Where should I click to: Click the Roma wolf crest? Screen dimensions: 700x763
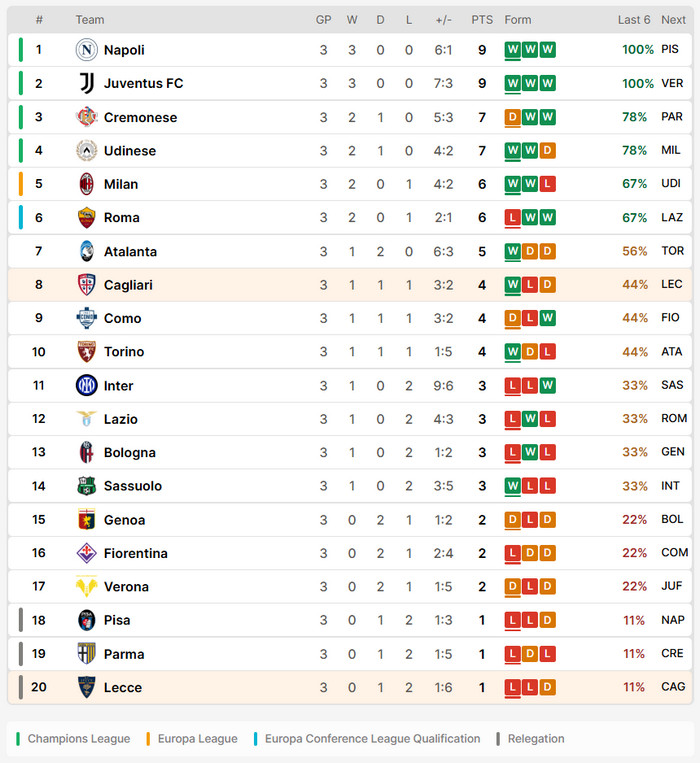[x=87, y=218]
